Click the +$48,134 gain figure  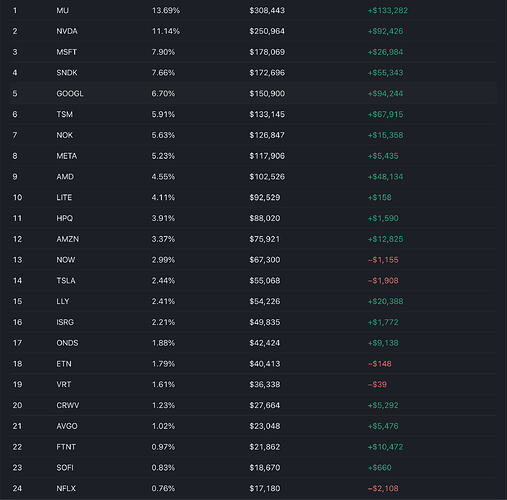pos(385,177)
